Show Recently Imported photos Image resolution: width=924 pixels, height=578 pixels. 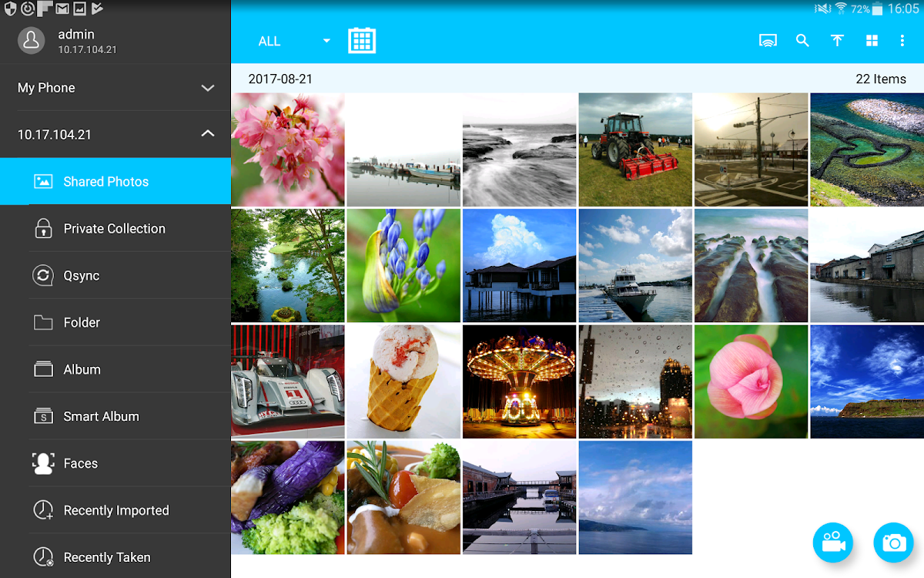pyautogui.click(x=115, y=511)
